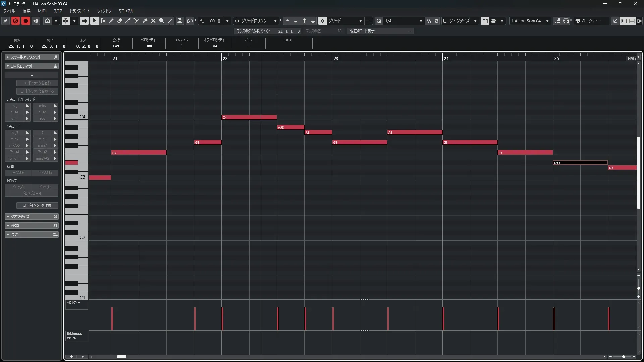The height and width of the screenshot is (362, 644).
Task: Toggle Acoustic Feedback speaker button
Action: pos(84,21)
